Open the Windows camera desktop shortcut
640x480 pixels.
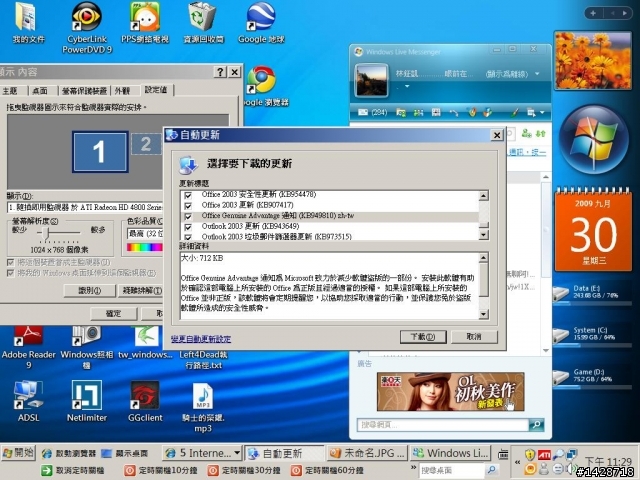(x=87, y=336)
